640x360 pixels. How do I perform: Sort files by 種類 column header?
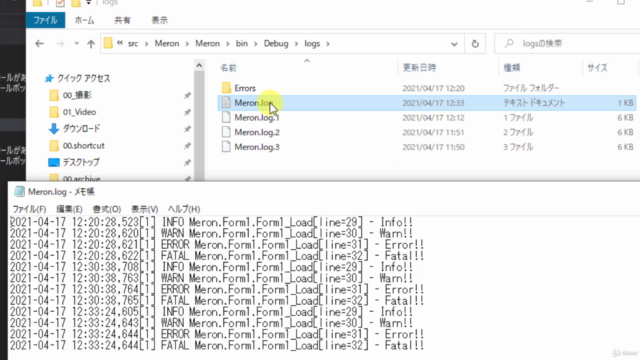[512, 68]
